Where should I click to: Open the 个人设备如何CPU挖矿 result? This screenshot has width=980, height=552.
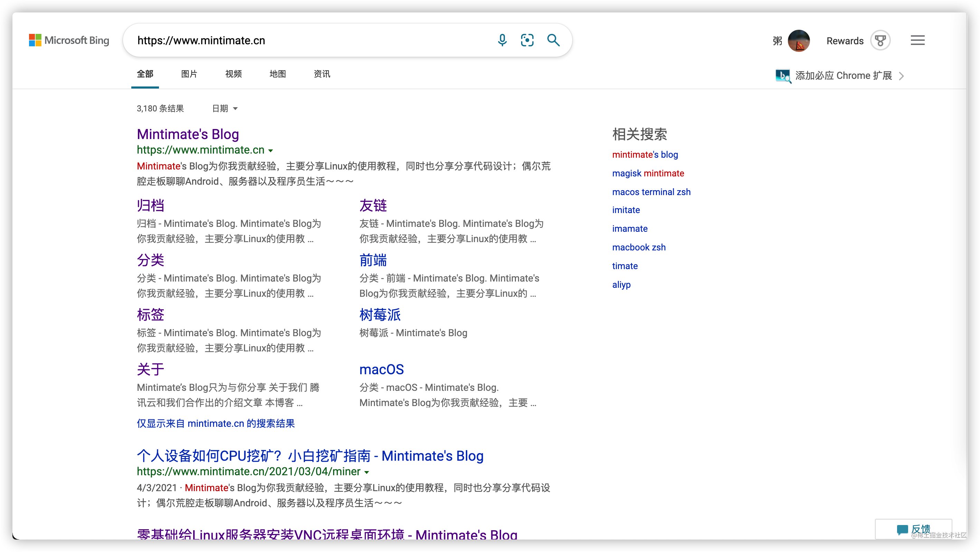point(310,456)
